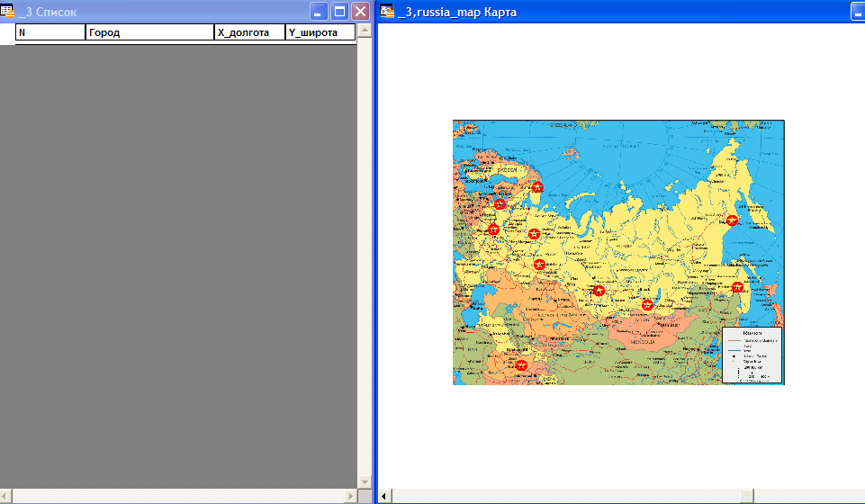
Task: Click the _3 Список window title bar
Action: point(186,12)
